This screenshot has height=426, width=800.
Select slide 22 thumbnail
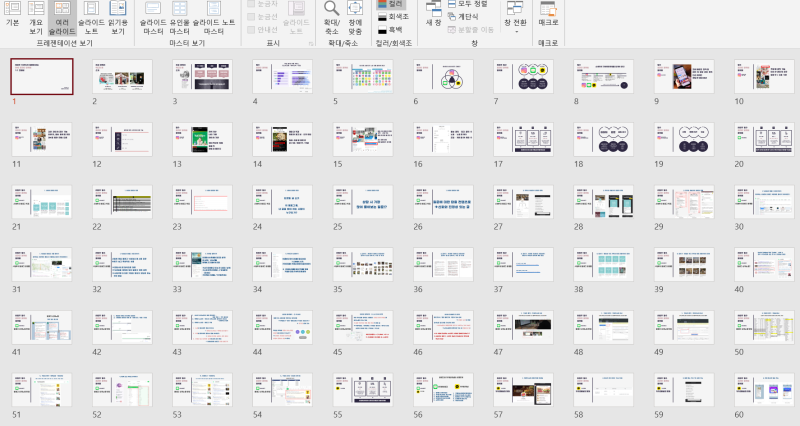122,202
